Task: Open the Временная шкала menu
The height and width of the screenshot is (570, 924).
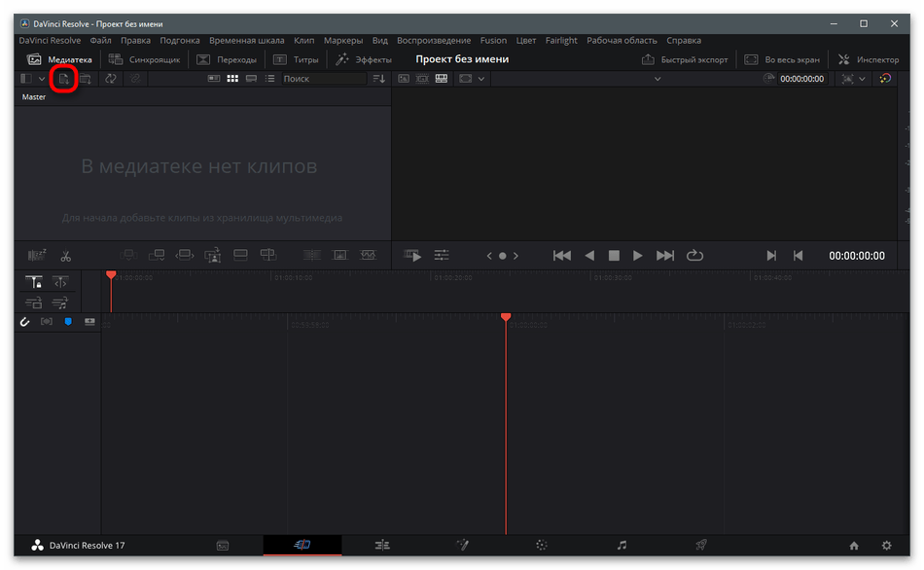Action: (x=246, y=41)
